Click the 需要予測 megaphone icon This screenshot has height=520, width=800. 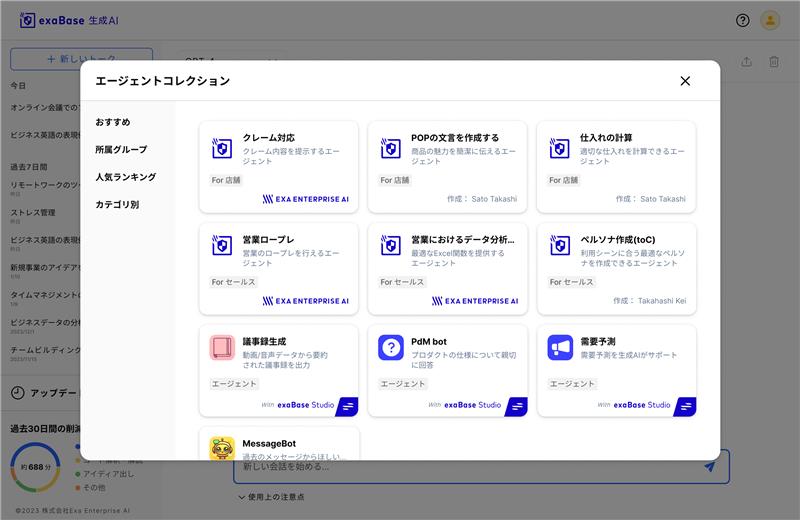pos(560,348)
